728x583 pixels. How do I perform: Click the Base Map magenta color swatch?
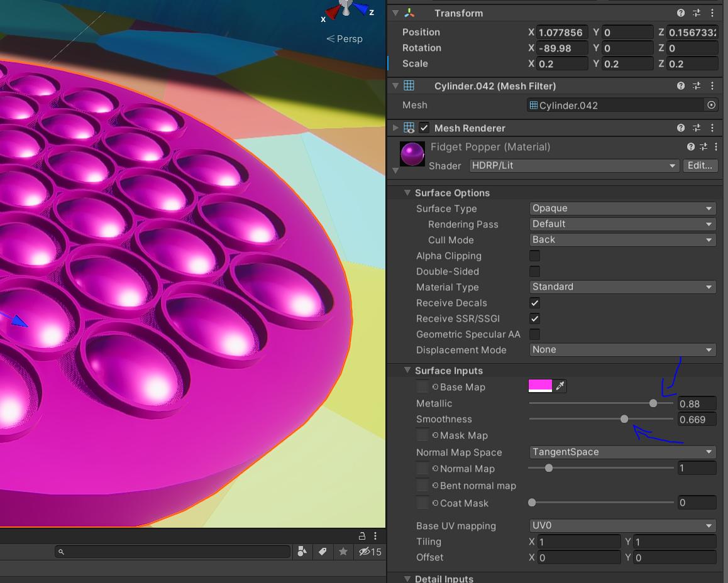540,386
